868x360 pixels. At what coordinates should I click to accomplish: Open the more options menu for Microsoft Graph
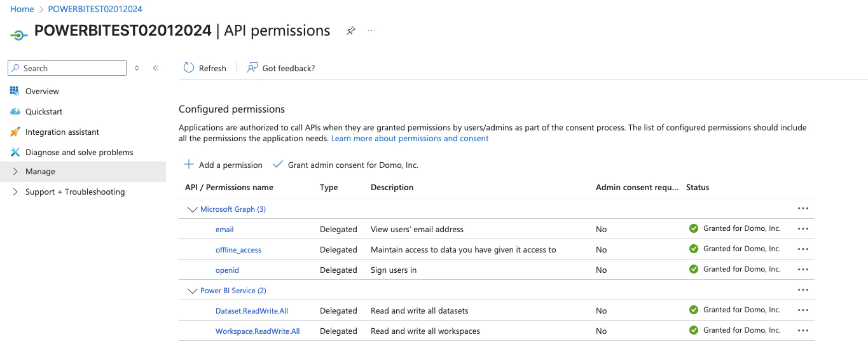click(803, 209)
